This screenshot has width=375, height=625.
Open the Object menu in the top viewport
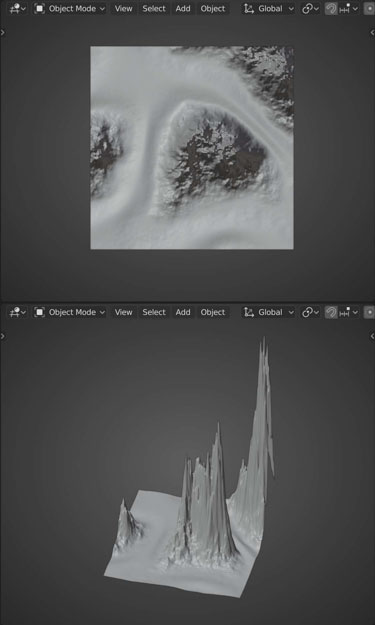tap(213, 8)
